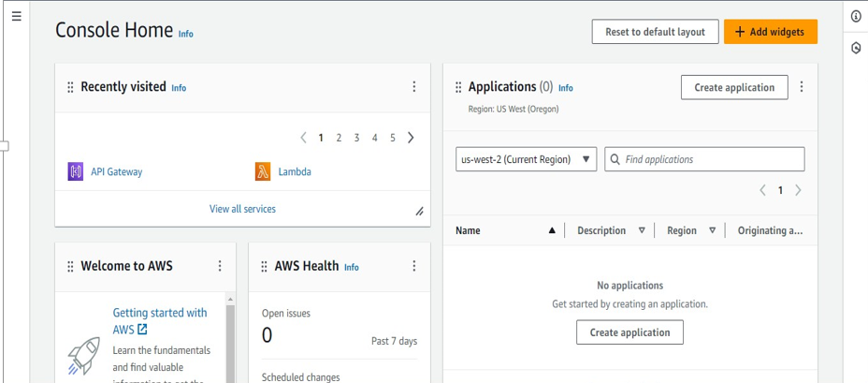Image resolution: width=868 pixels, height=383 pixels.
Task: Click the Add widgets button
Action: 770,31
